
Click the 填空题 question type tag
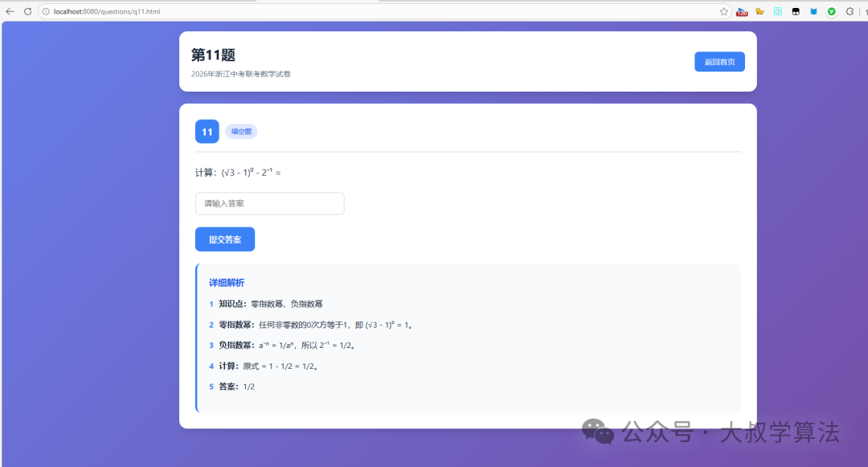[x=240, y=130]
